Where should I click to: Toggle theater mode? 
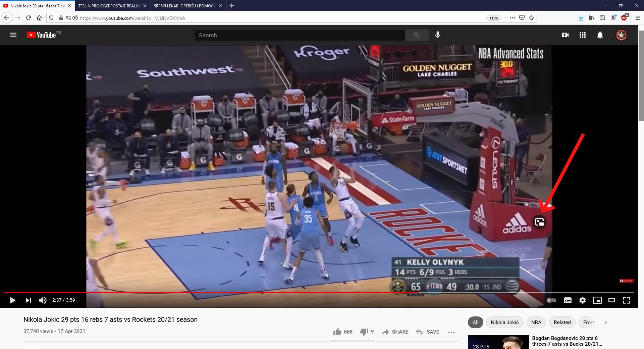tap(612, 300)
